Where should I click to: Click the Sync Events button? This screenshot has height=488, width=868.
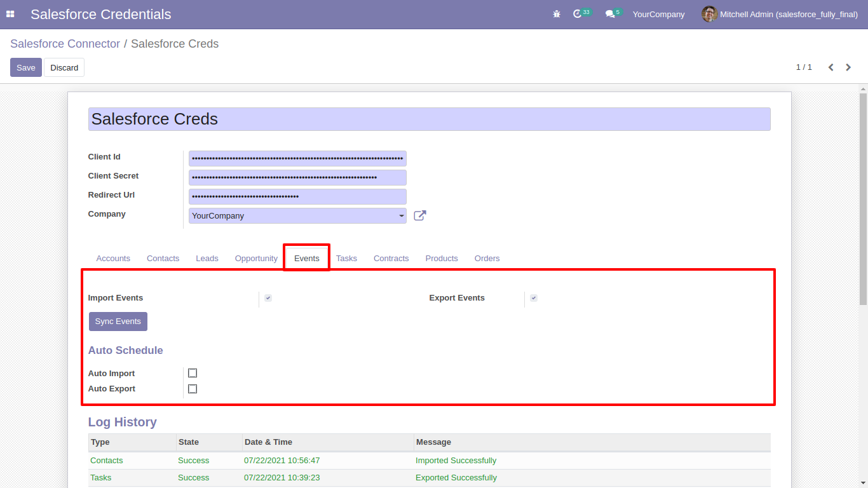coord(118,322)
